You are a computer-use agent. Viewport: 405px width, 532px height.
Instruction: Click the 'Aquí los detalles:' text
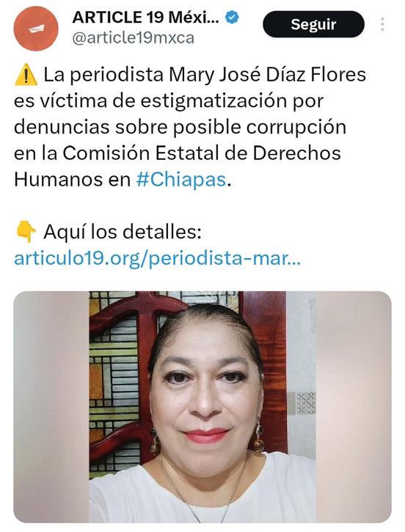[123, 232]
